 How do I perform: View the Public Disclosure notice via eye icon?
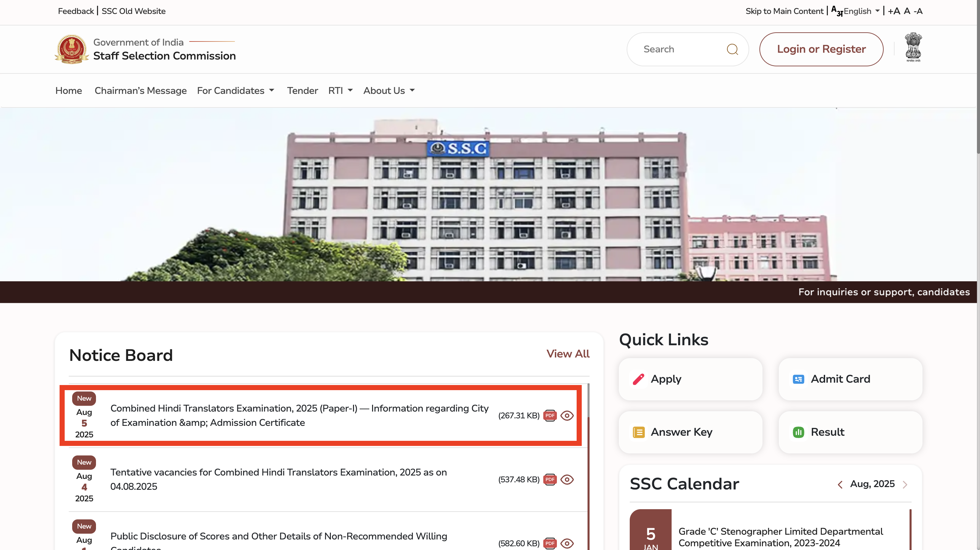(x=567, y=543)
